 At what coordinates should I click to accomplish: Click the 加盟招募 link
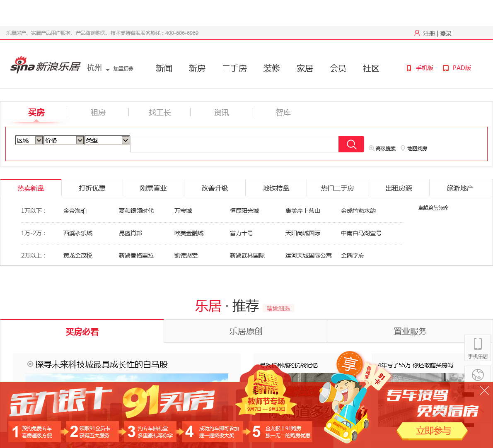tap(123, 68)
